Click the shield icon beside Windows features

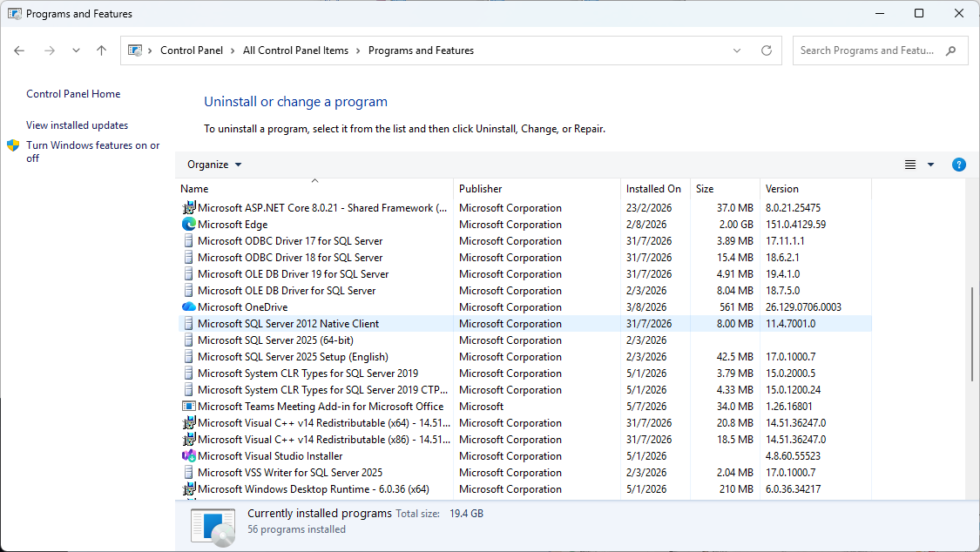coord(13,145)
